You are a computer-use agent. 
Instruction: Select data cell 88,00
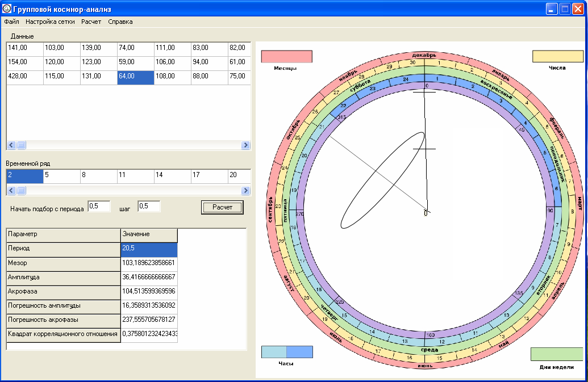point(210,78)
